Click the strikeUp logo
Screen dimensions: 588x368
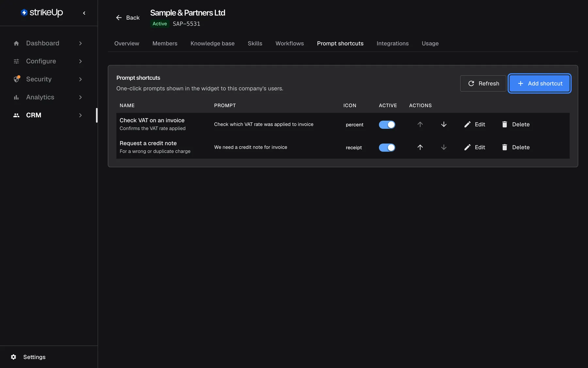pyautogui.click(x=42, y=12)
